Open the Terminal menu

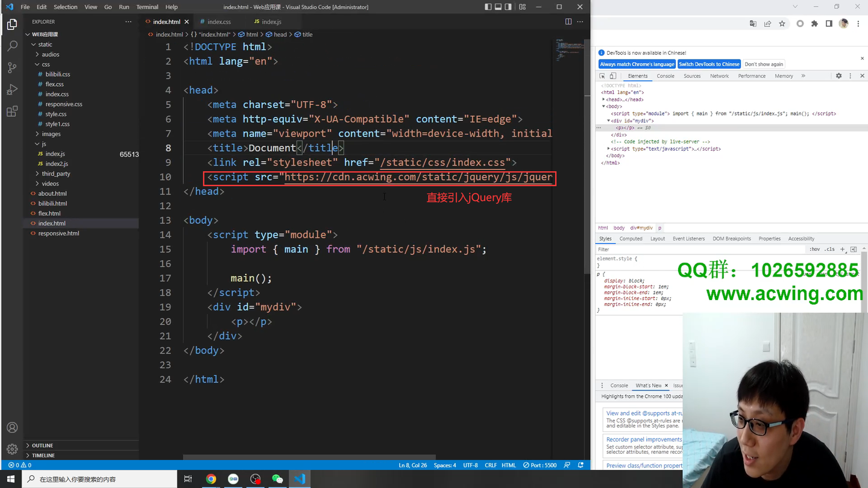coord(147,7)
